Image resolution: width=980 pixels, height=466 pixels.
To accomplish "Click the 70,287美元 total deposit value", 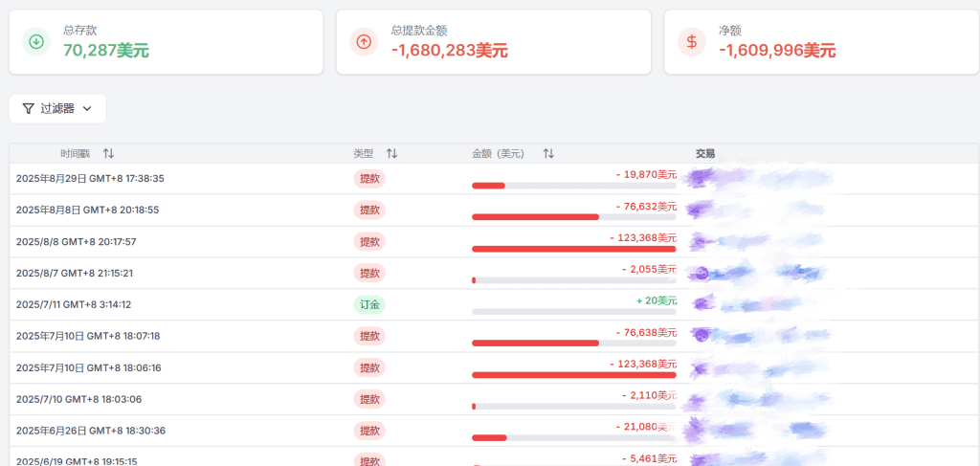I will click(106, 51).
